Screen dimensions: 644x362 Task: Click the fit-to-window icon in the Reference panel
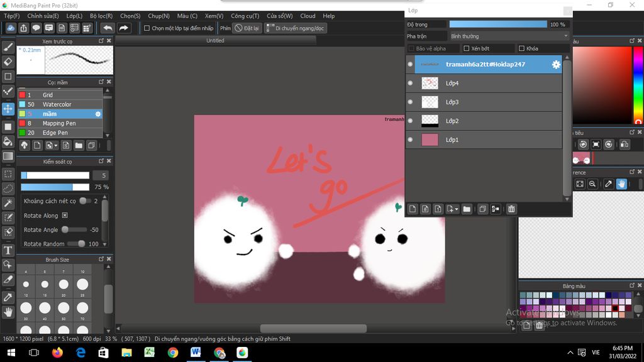point(579,184)
